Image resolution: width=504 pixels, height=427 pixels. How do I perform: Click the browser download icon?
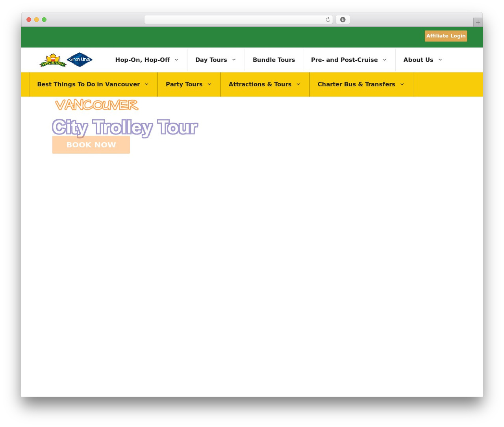(343, 20)
